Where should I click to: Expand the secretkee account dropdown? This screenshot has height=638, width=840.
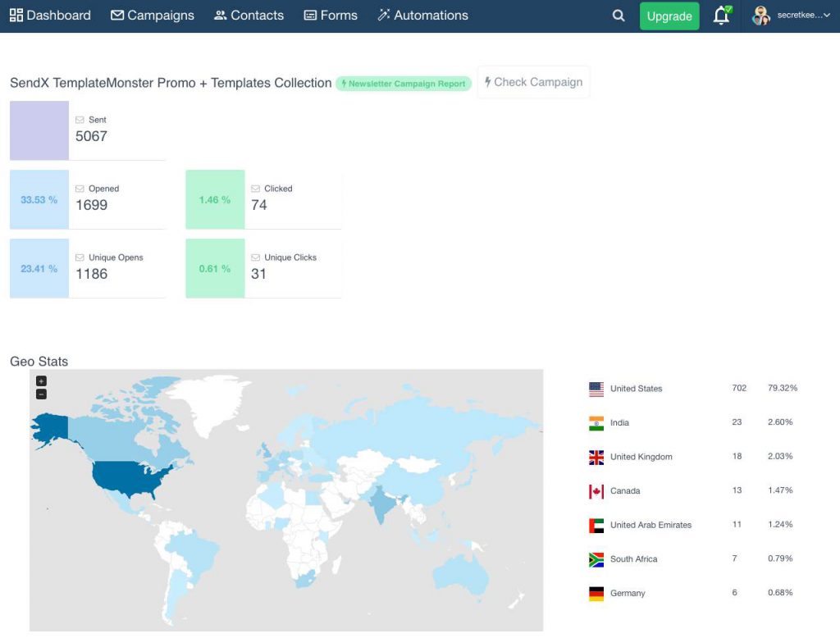tap(804, 15)
